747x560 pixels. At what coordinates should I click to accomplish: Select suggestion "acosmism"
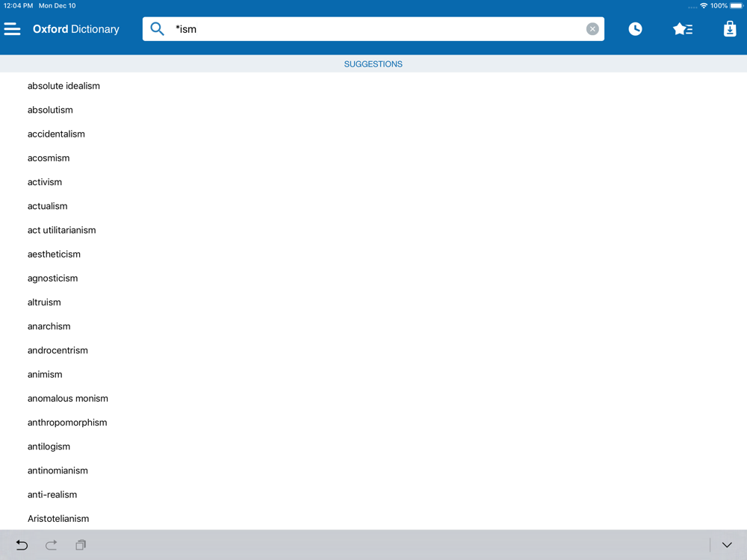coord(373,158)
